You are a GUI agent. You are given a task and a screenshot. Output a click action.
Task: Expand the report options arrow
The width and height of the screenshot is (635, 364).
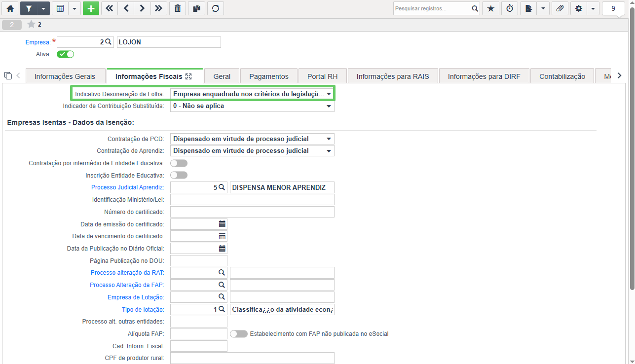pyautogui.click(x=543, y=8)
